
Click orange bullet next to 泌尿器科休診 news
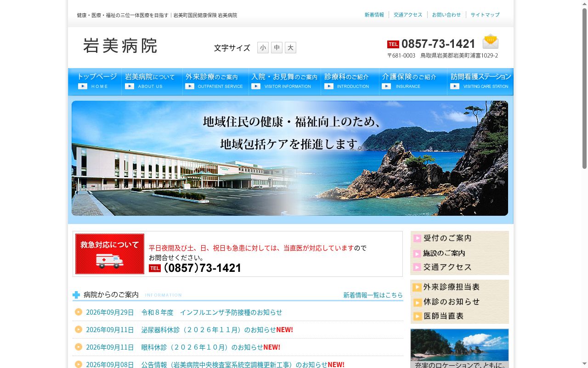pyautogui.click(x=79, y=329)
